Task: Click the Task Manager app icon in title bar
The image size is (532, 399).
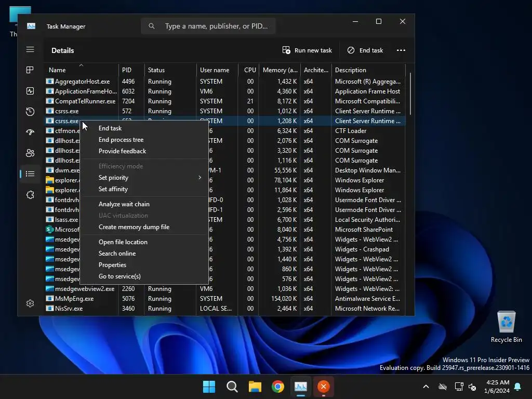Action: point(31,26)
